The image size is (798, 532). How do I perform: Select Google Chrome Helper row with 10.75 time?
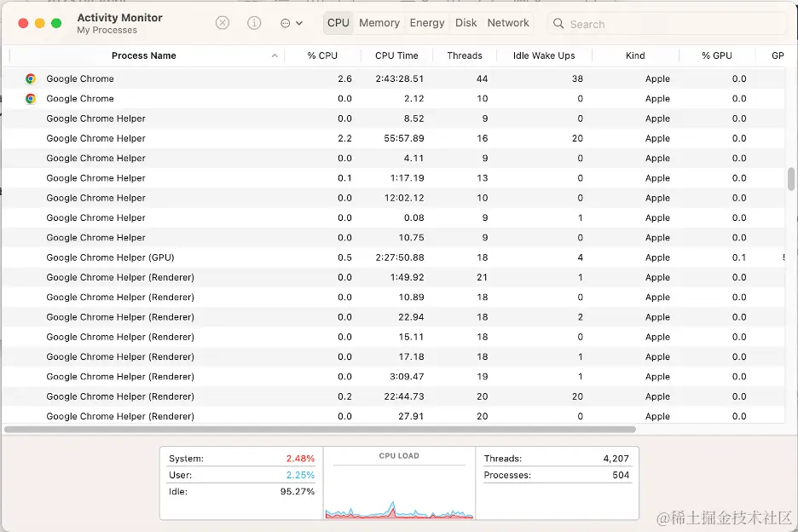point(393,238)
